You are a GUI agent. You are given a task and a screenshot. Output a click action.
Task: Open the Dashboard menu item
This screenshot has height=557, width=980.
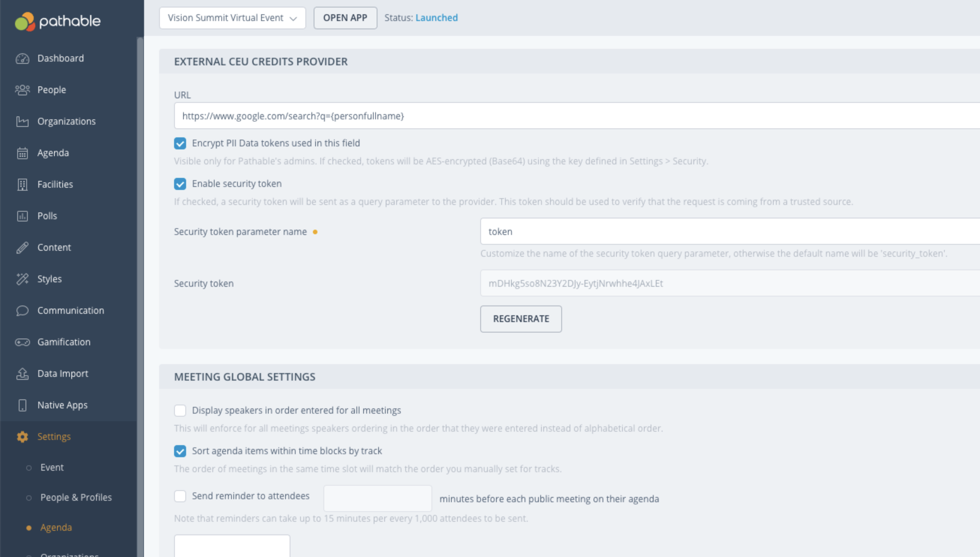(60, 58)
